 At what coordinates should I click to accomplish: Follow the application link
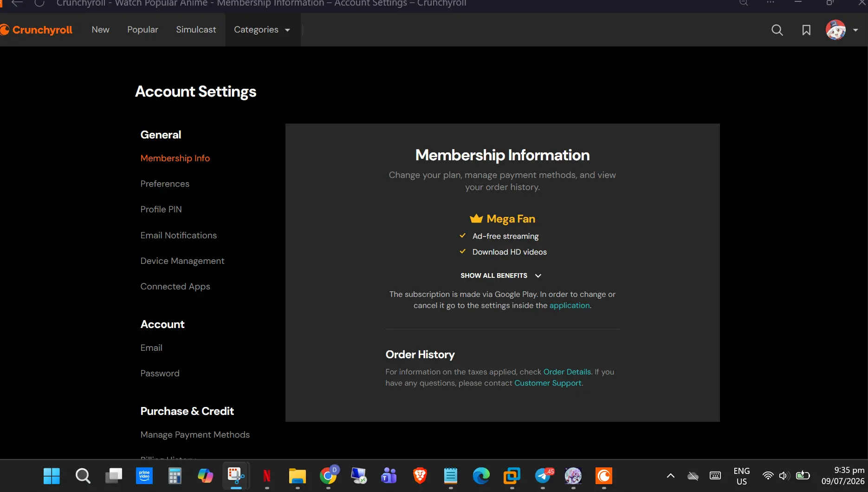(x=570, y=305)
